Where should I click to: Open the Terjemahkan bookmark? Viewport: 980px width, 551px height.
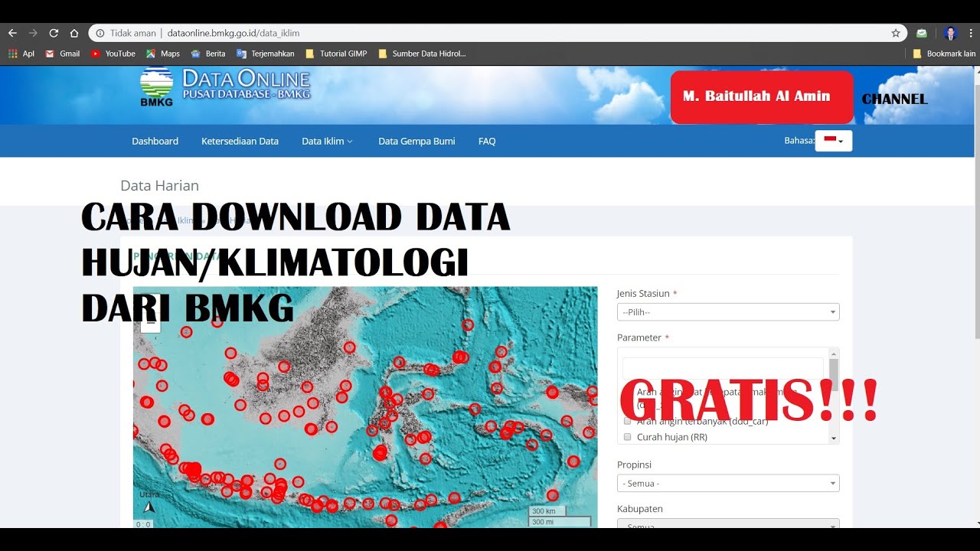(266, 54)
